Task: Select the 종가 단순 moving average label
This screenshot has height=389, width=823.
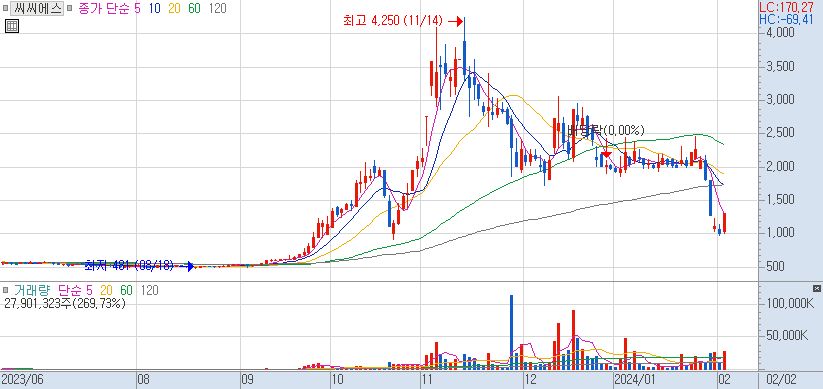Action: click(105, 8)
